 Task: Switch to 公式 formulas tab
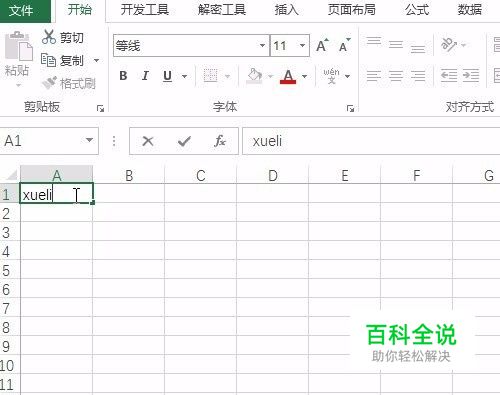click(x=417, y=10)
